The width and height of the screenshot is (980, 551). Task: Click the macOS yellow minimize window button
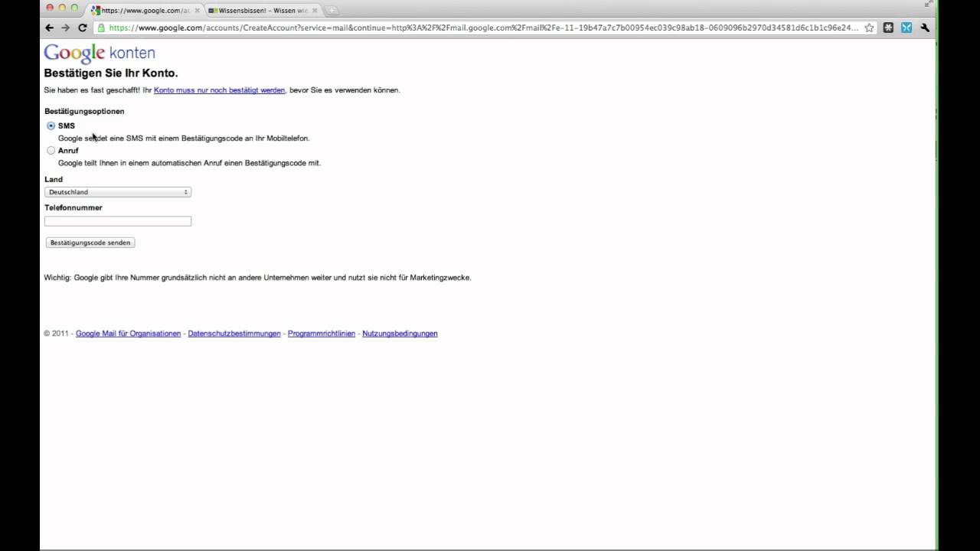coord(62,8)
